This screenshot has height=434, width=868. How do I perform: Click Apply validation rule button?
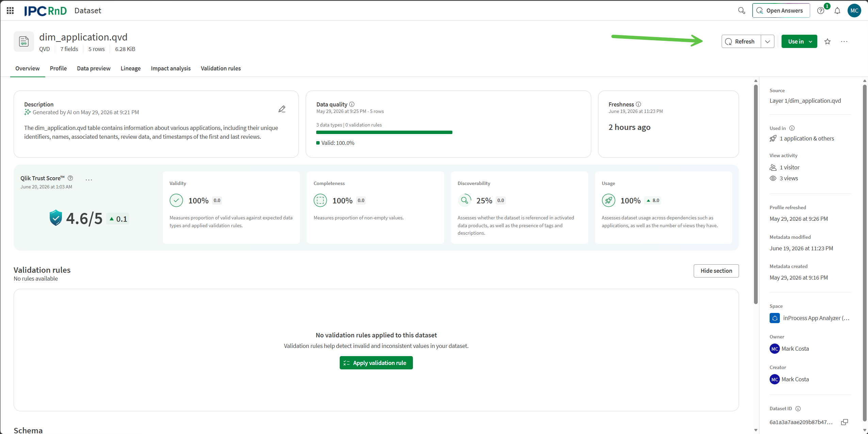click(x=376, y=363)
